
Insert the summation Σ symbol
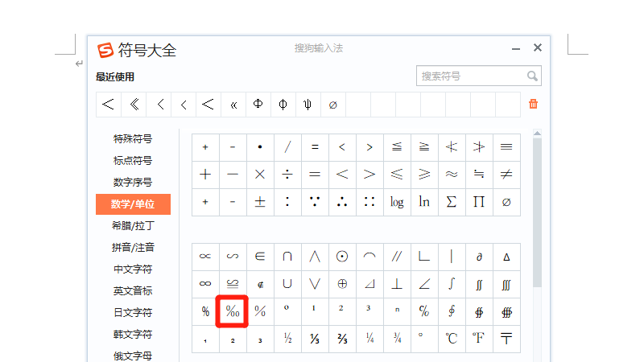pos(452,202)
